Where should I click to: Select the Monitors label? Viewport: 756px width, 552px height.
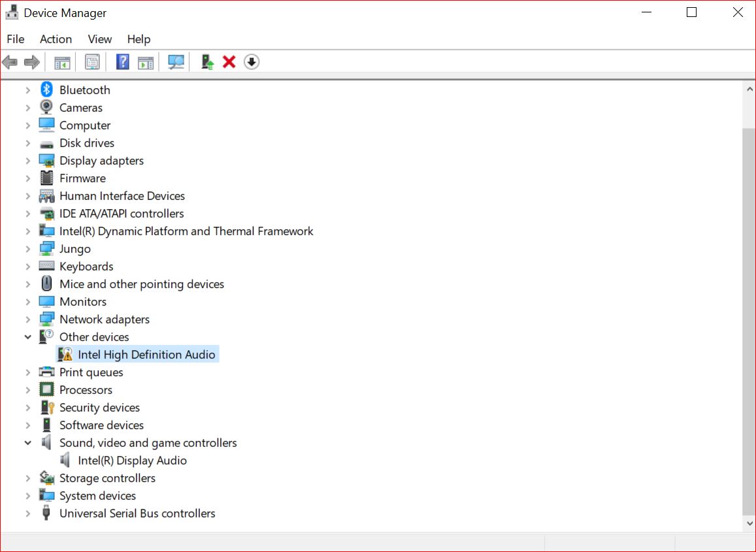(83, 302)
